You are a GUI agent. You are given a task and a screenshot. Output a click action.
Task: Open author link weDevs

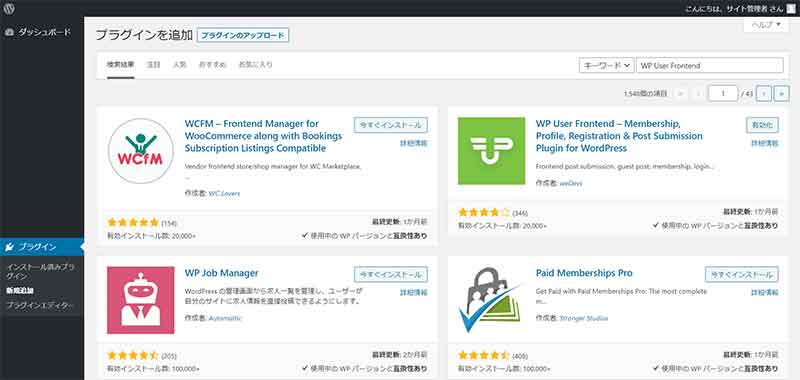pyautogui.click(x=571, y=183)
